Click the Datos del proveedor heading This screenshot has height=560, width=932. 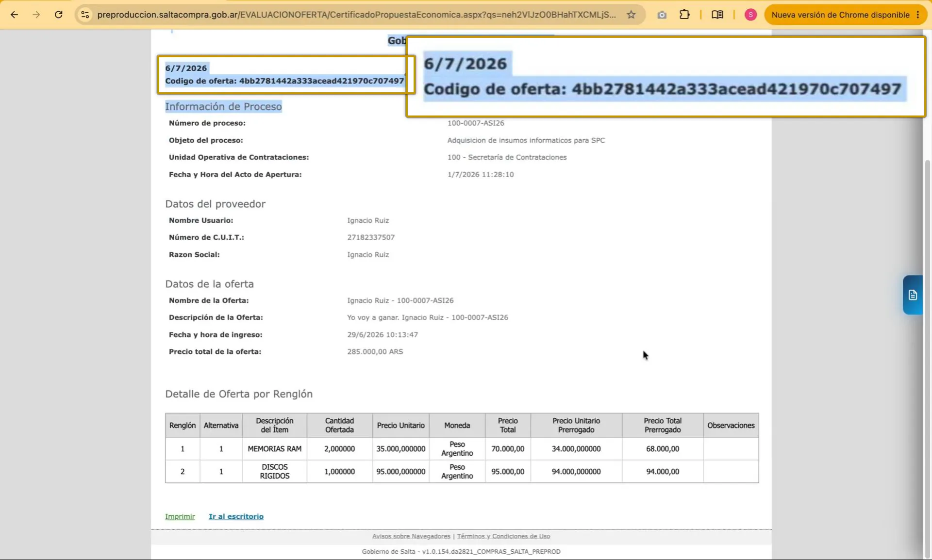216,204
